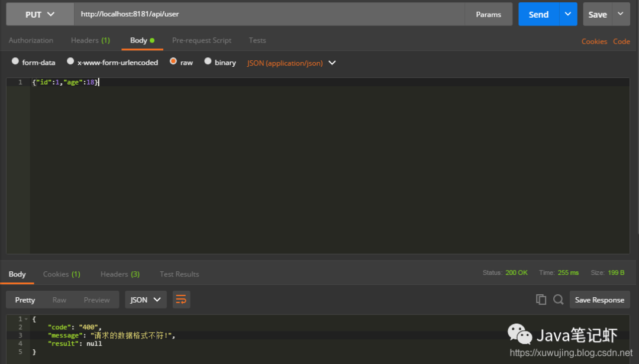This screenshot has height=364, width=639.
Task: Select the form-data radio option
Action: pos(15,61)
